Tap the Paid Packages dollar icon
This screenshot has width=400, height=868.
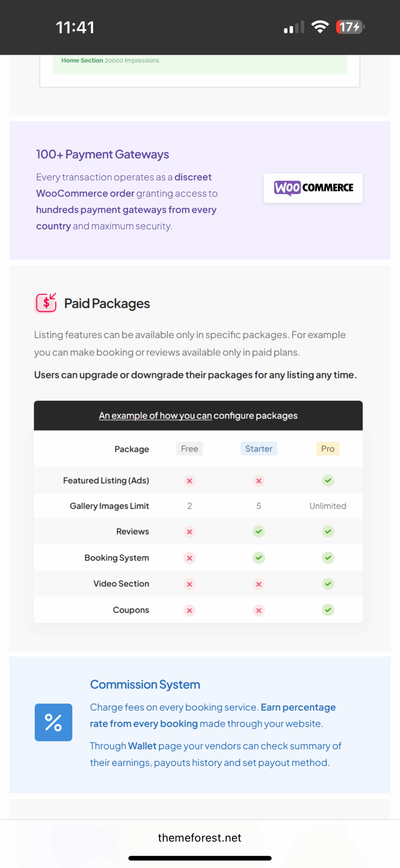(46, 303)
